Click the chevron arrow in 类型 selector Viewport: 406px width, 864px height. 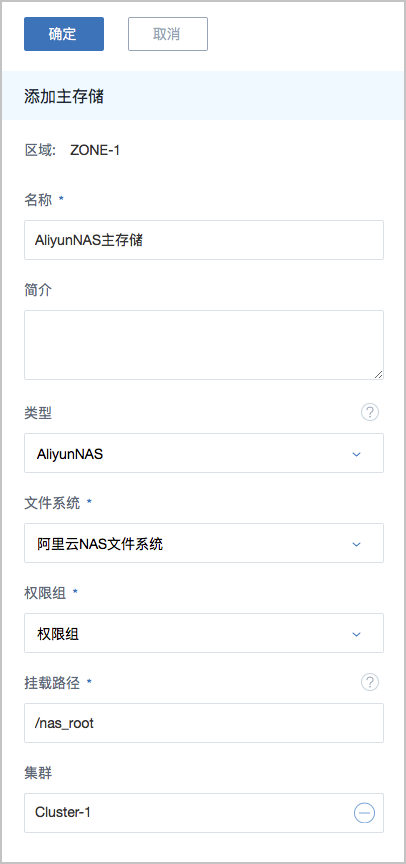point(356,455)
